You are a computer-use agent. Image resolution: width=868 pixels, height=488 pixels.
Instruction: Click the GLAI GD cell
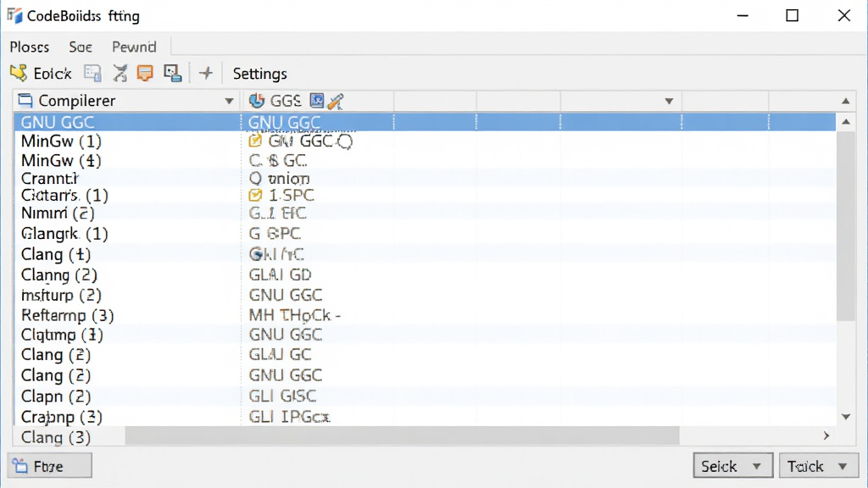[x=280, y=274]
